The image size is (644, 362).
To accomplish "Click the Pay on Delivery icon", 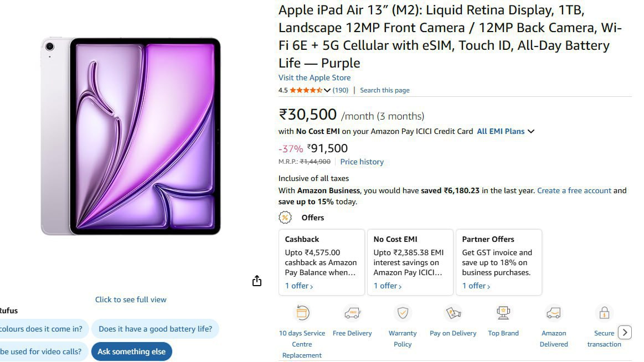I will click(453, 313).
